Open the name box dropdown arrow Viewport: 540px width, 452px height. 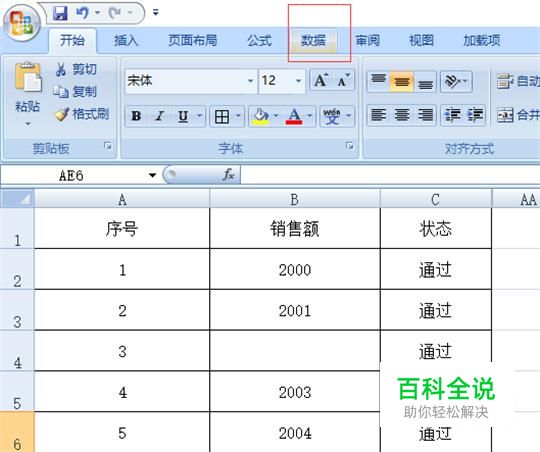click(152, 176)
